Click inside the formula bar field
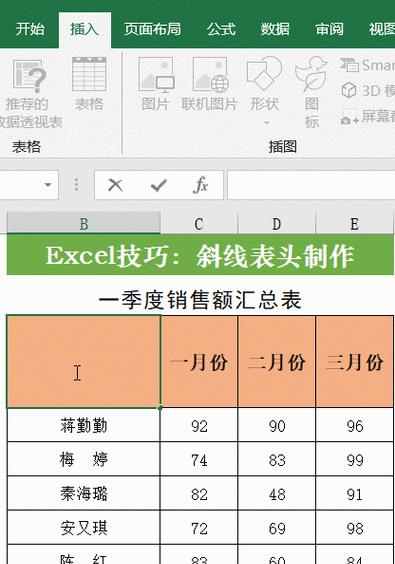This screenshot has height=564, width=395. (x=311, y=185)
